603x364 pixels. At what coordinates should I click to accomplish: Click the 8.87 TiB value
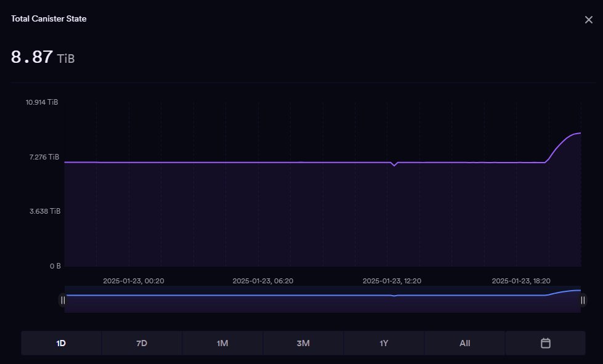[42, 57]
